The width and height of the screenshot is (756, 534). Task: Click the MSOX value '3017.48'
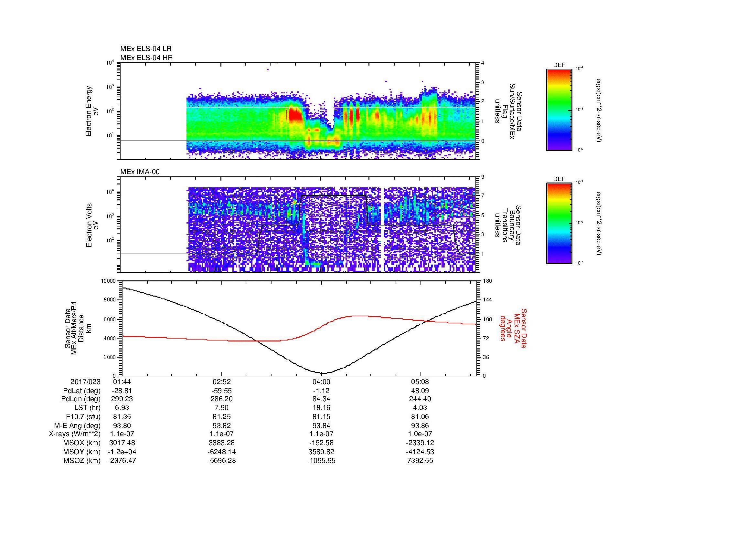pyautogui.click(x=122, y=443)
